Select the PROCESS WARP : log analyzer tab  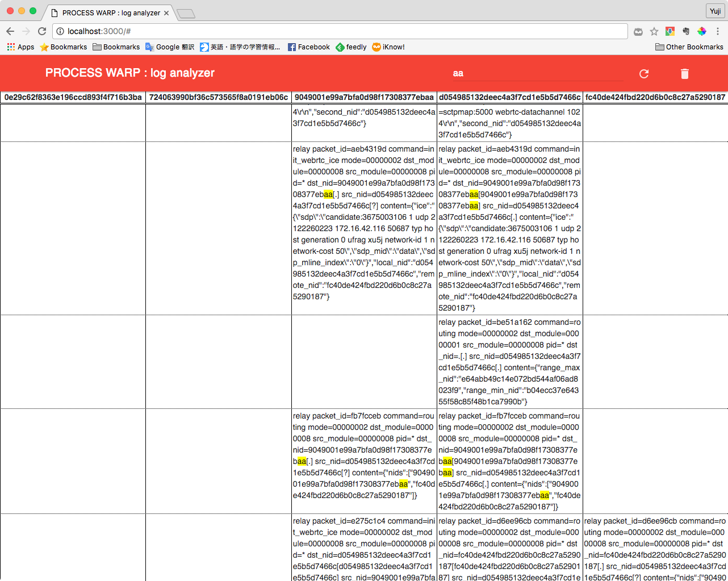110,12
